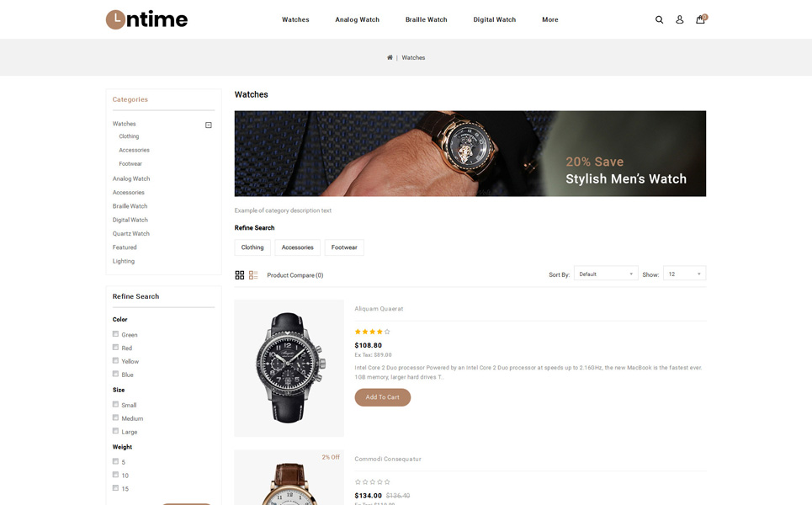Click the Ontime logo
This screenshot has width=812, height=505.
pyautogui.click(x=146, y=19)
